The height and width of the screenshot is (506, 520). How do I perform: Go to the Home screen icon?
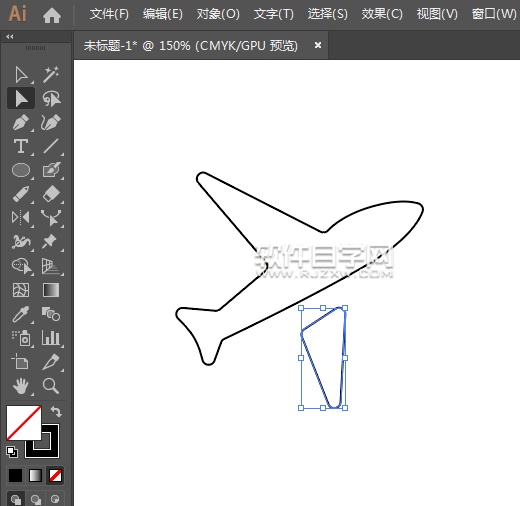52,15
